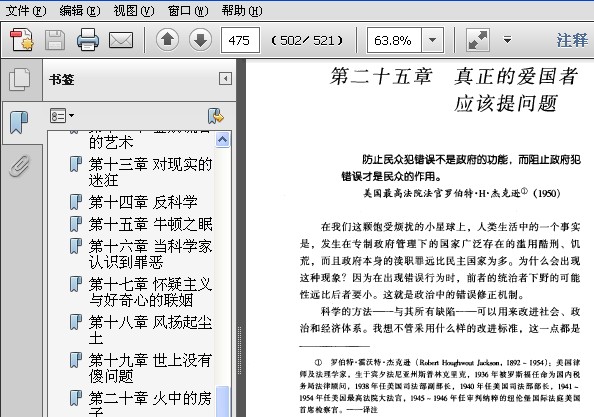Print the document using printer icon
594x417 pixels.
88,39
